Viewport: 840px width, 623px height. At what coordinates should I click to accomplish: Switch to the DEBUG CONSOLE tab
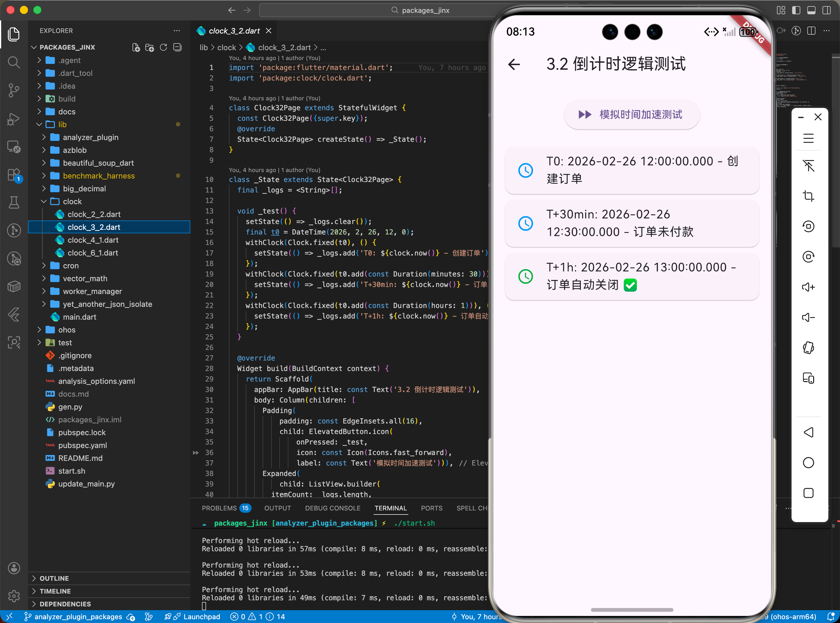point(332,508)
